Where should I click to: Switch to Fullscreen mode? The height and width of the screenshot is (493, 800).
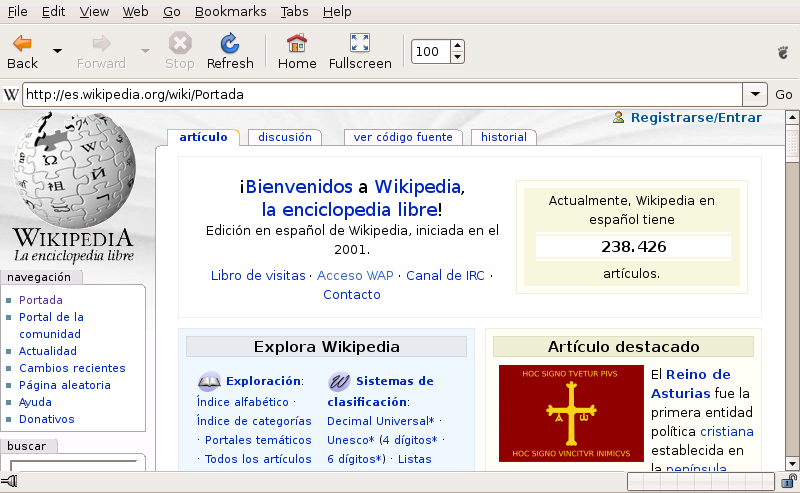[360, 51]
